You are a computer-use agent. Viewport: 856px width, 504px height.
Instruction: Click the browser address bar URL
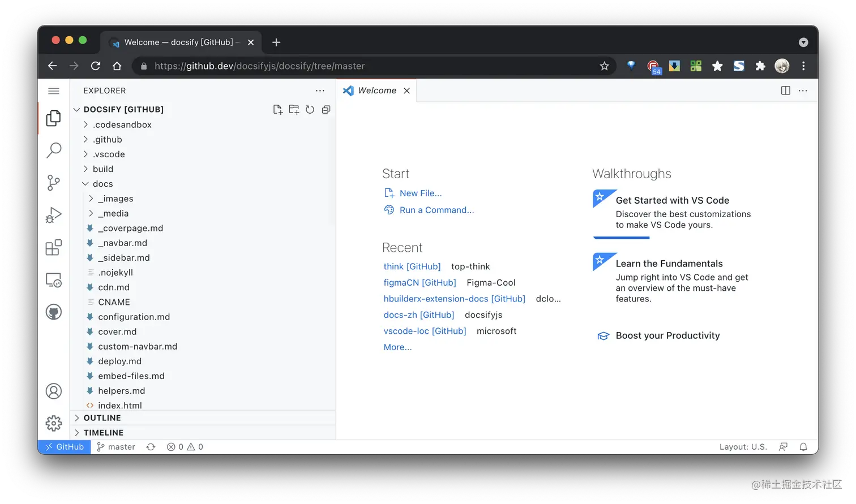coord(259,66)
